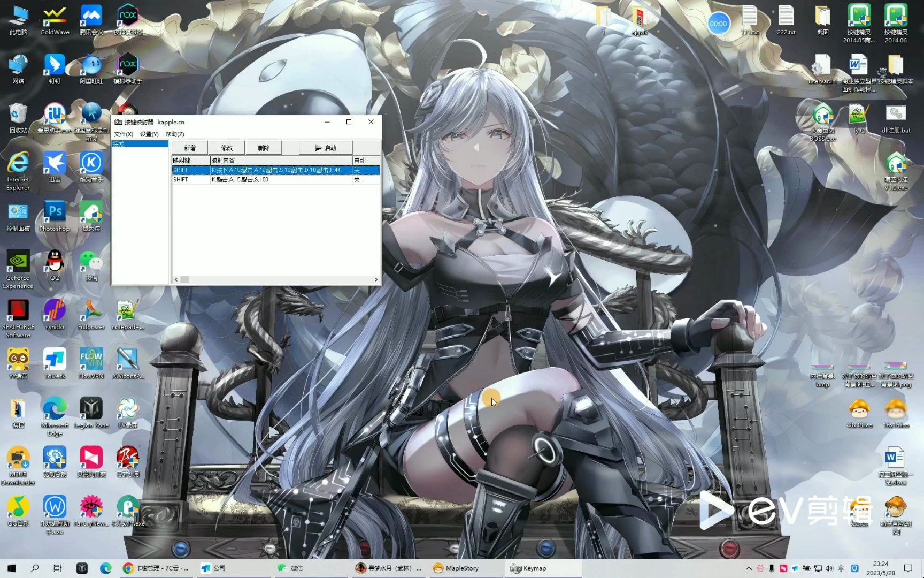Open GeForce Experience desktop icon
Image resolution: width=924 pixels, height=578 pixels.
(x=18, y=269)
